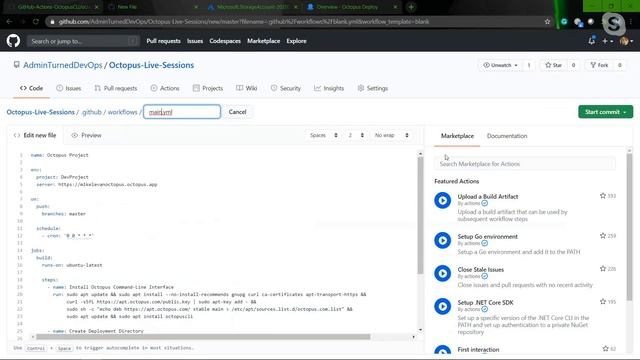Open the Setup Go environment title link
The image size is (640, 360).
pos(487,236)
